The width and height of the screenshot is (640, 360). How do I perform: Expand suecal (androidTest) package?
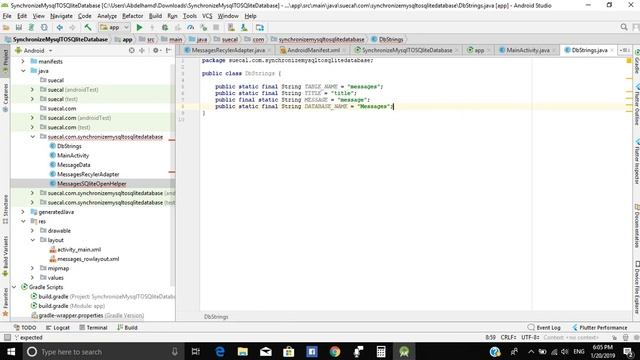(x=32, y=90)
